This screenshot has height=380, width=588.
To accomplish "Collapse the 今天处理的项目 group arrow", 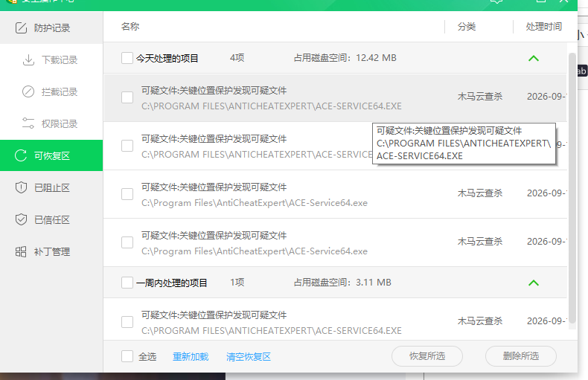I will pyautogui.click(x=533, y=59).
